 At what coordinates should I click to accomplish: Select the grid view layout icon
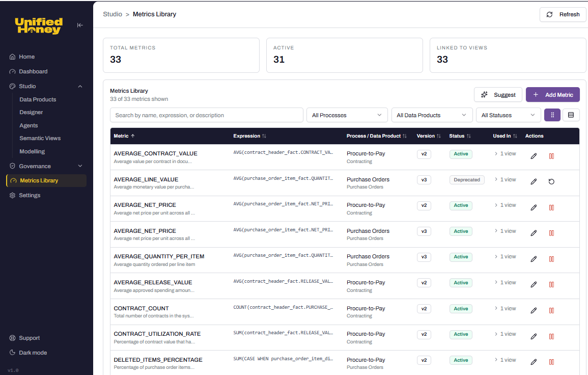[552, 115]
